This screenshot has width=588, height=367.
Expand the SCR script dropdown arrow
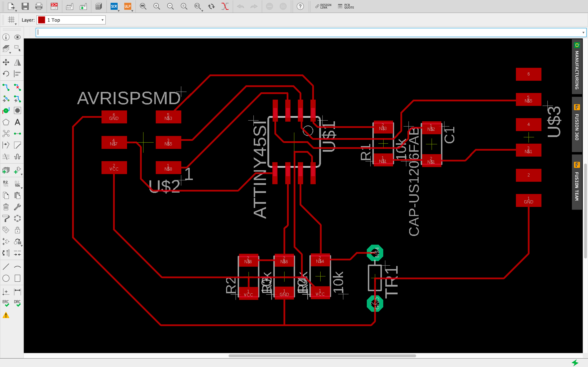119,11
